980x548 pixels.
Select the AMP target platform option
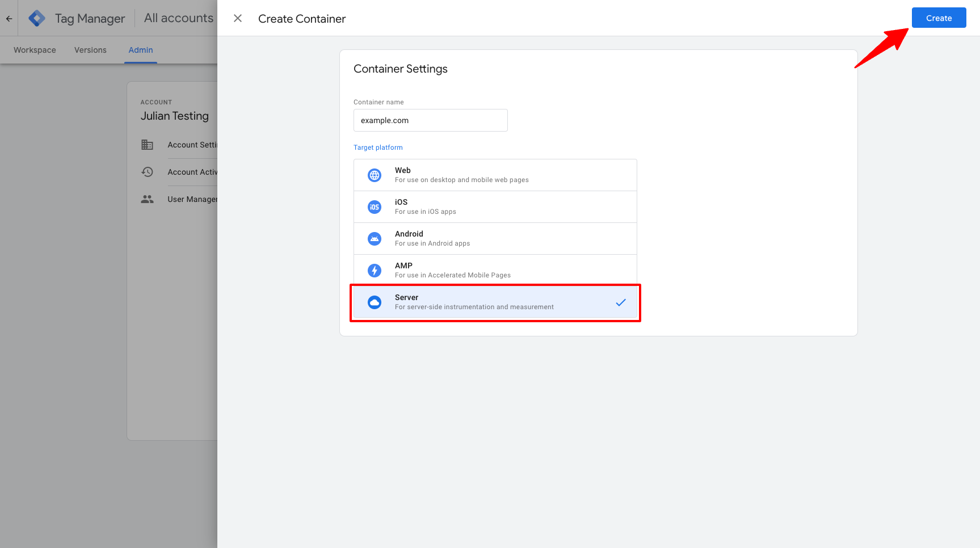click(x=495, y=270)
